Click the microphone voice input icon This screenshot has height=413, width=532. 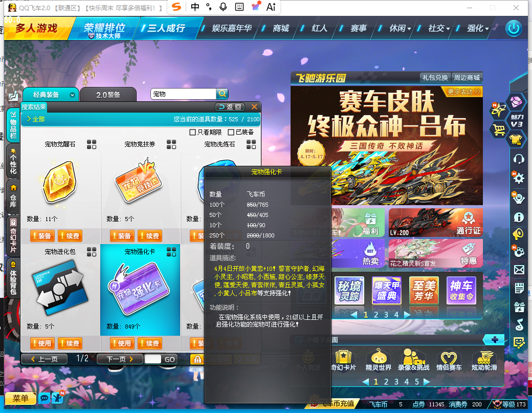click(x=223, y=7)
